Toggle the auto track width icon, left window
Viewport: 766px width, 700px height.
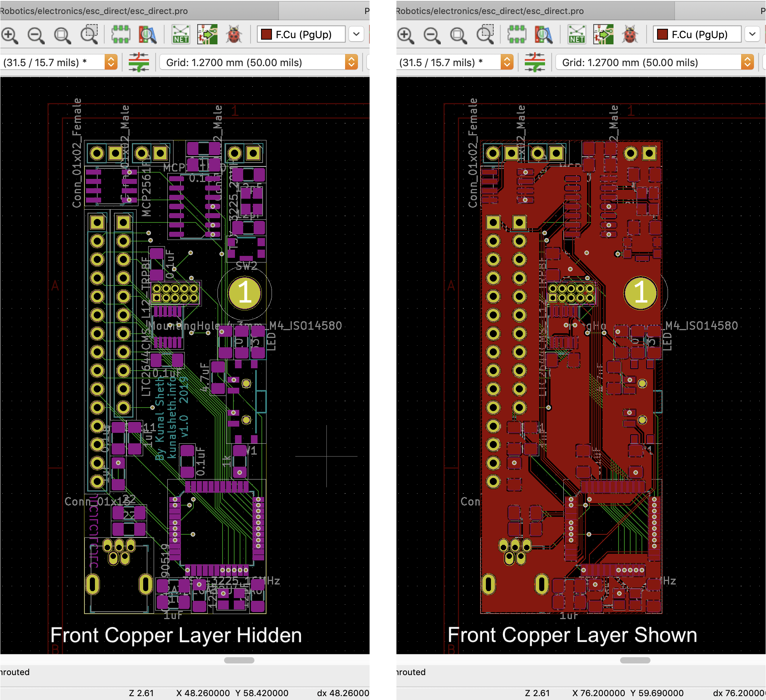[138, 62]
